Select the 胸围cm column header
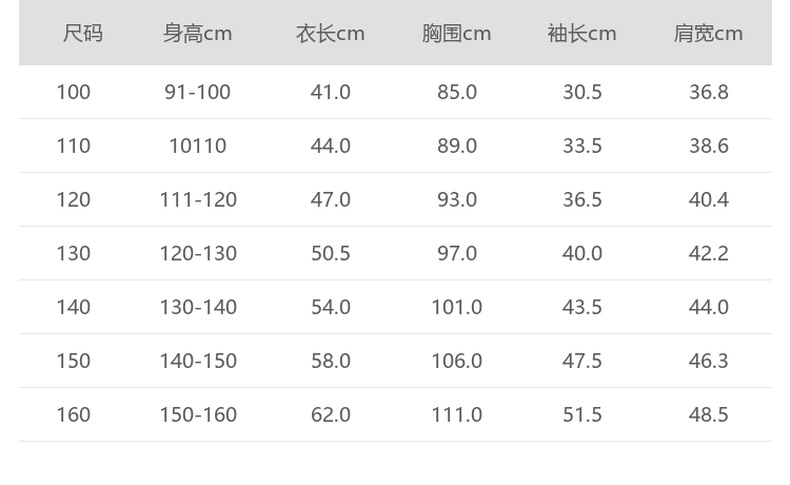This screenshot has height=485, width=790. pyautogui.click(x=456, y=34)
